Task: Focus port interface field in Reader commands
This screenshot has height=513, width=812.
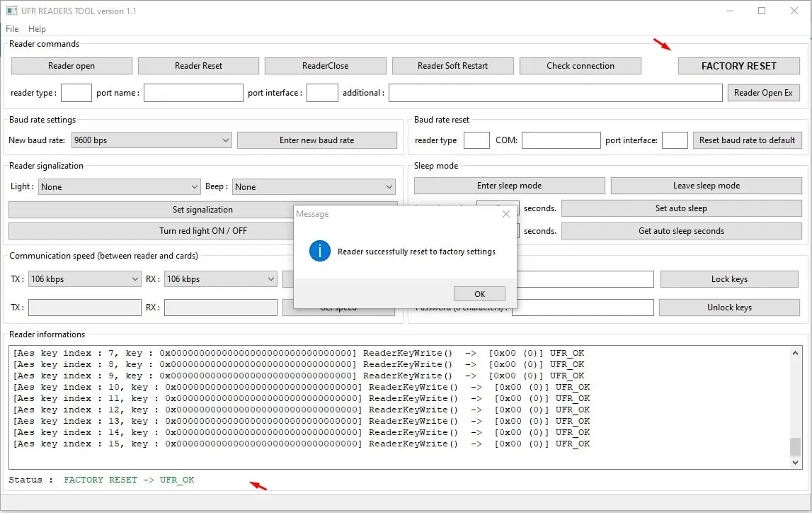Action: pyautogui.click(x=322, y=93)
